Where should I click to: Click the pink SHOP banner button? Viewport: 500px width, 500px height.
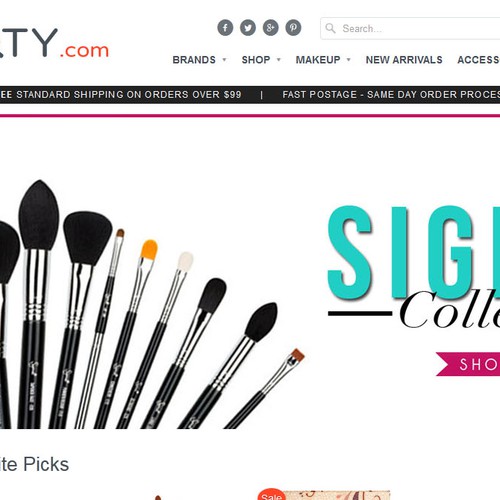click(468, 364)
